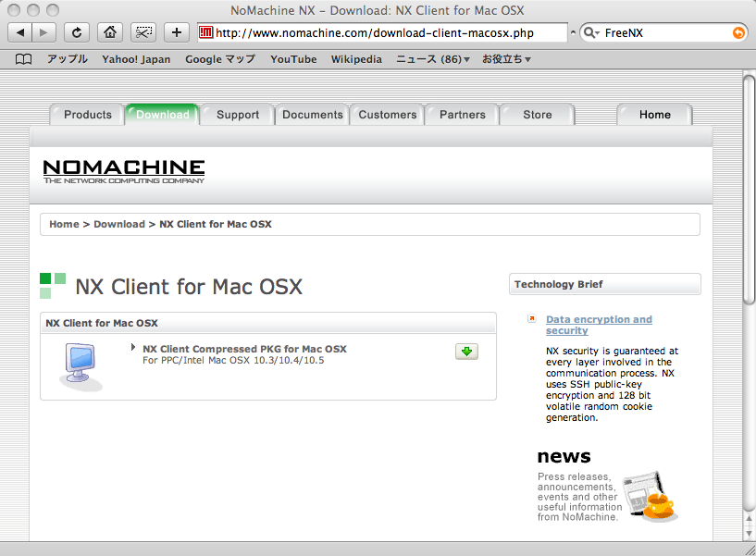Click the orange snapback arrow in the search field

pyautogui.click(x=738, y=32)
